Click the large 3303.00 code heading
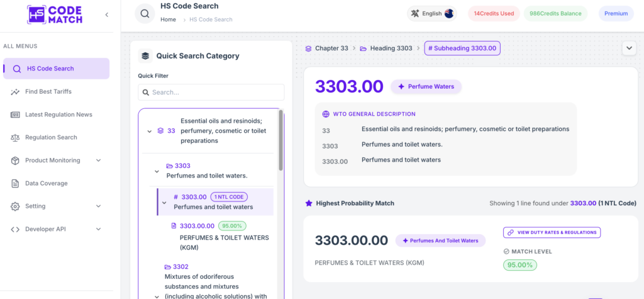The width and height of the screenshot is (644, 299). (349, 86)
